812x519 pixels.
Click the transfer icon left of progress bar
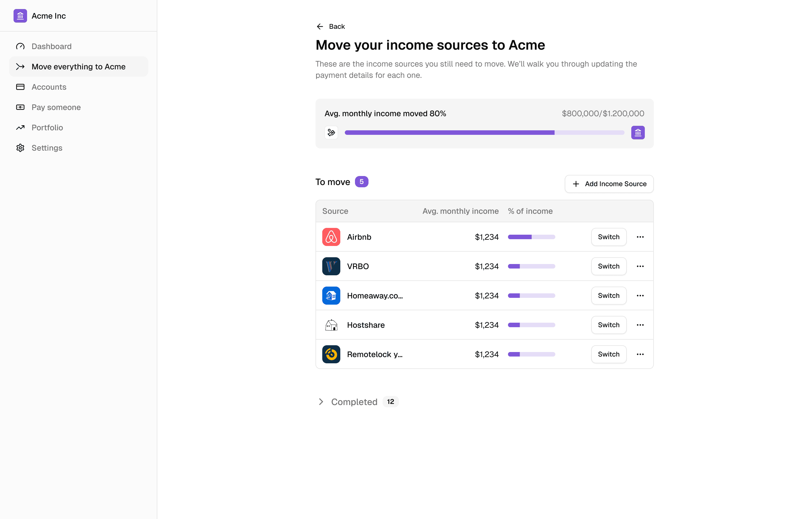pyautogui.click(x=331, y=133)
